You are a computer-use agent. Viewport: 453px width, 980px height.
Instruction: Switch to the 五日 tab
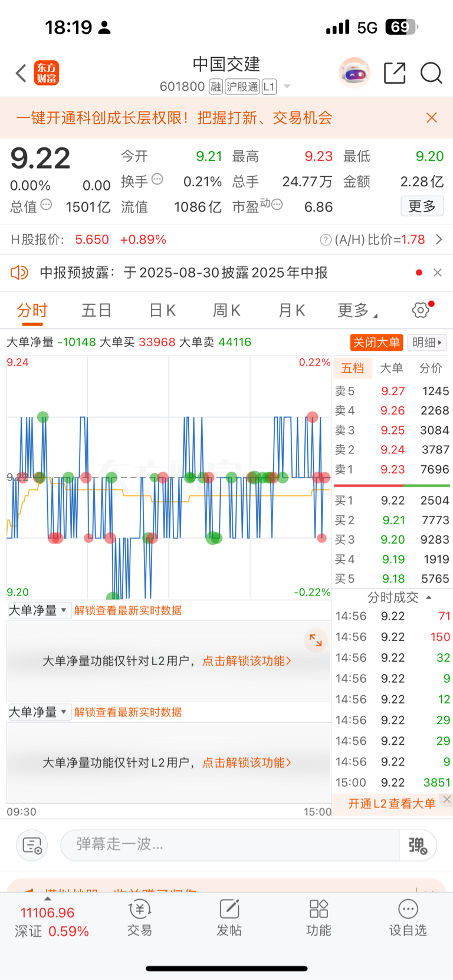97,310
